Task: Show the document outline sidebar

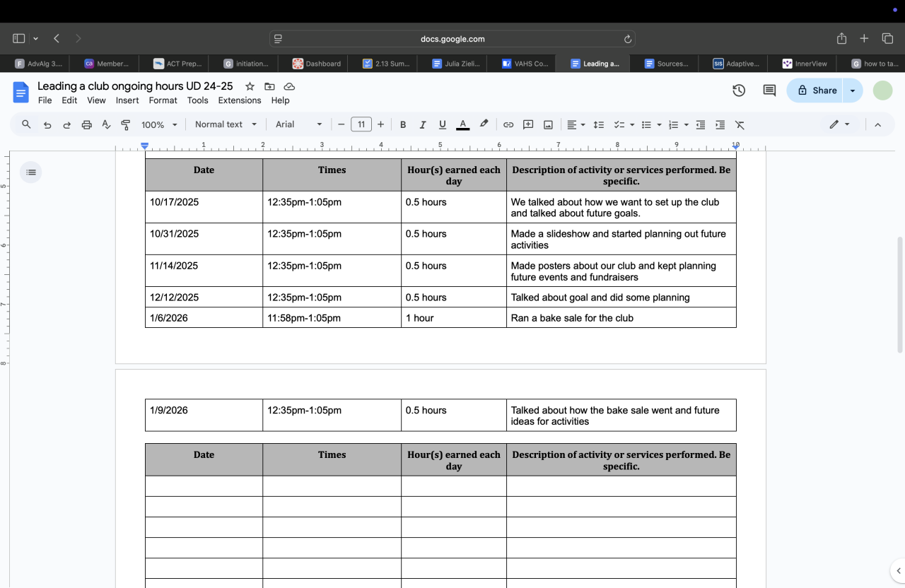Action: (x=31, y=172)
